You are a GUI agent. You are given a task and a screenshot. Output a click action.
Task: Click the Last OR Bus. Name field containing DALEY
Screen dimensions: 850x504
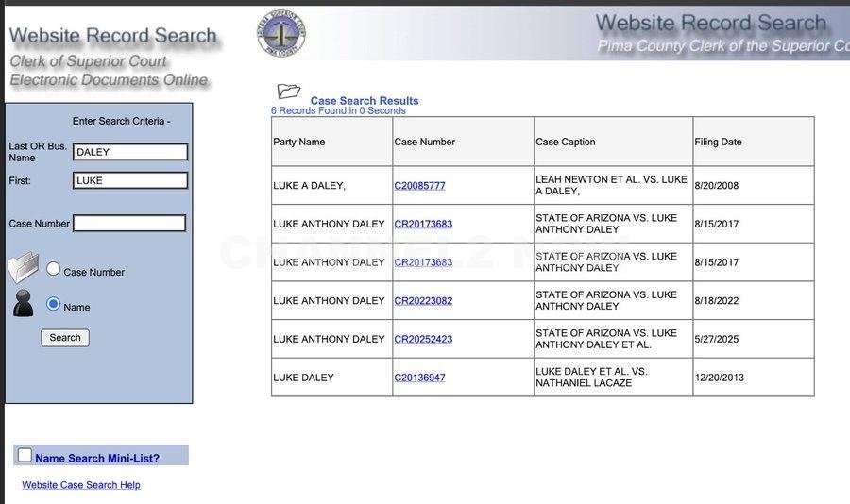click(130, 152)
